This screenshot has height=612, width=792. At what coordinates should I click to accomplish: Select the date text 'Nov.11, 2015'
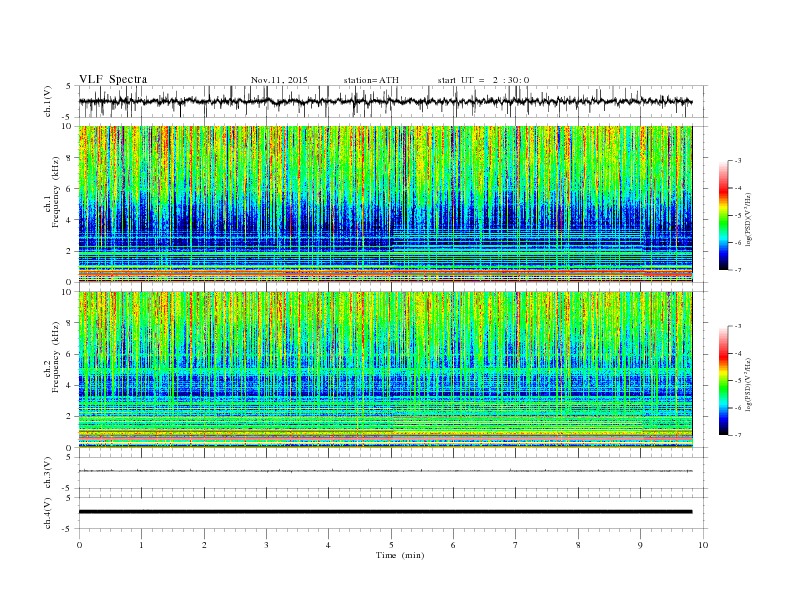tap(279, 80)
